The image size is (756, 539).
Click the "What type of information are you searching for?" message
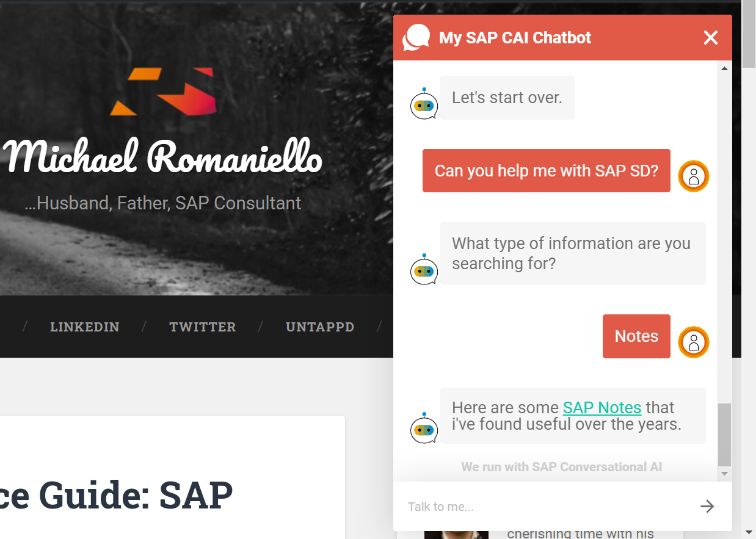[x=573, y=253]
